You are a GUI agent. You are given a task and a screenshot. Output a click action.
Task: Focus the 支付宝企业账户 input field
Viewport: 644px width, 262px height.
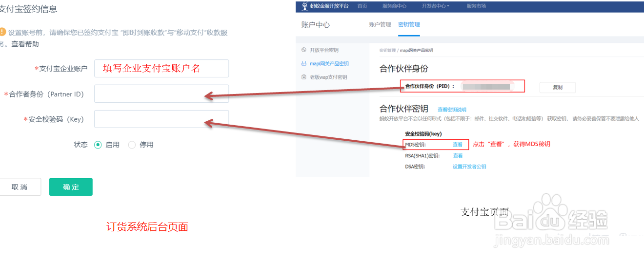point(161,68)
